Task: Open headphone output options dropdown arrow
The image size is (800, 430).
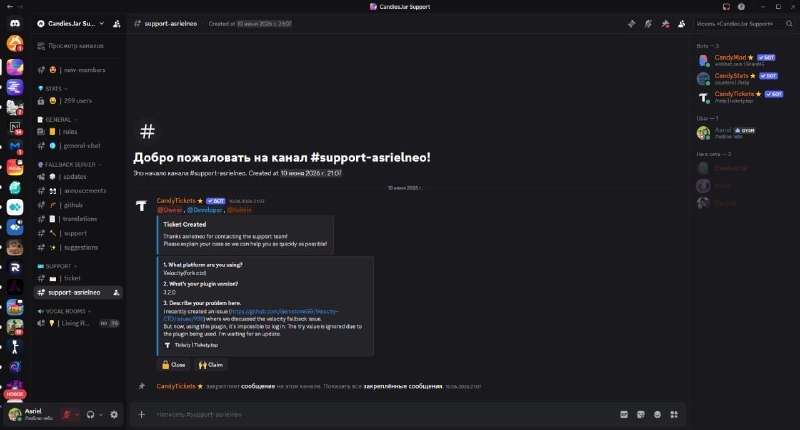Action: 101,415
